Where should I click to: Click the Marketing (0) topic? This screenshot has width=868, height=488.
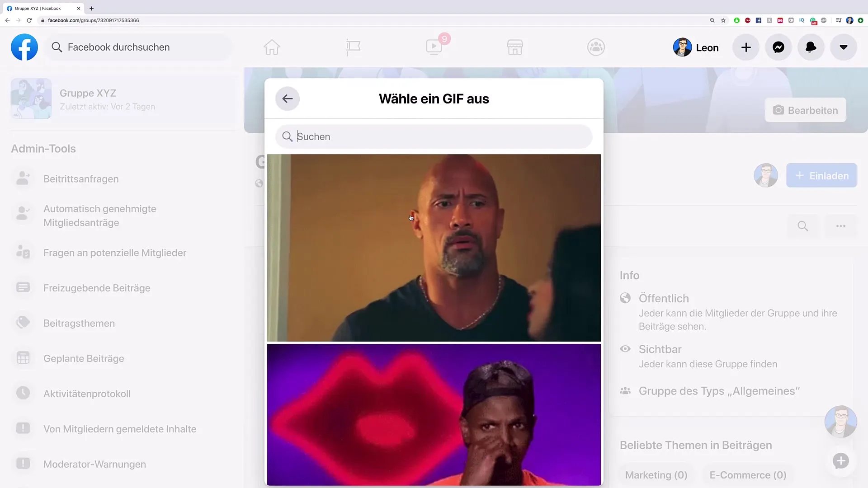(656, 475)
